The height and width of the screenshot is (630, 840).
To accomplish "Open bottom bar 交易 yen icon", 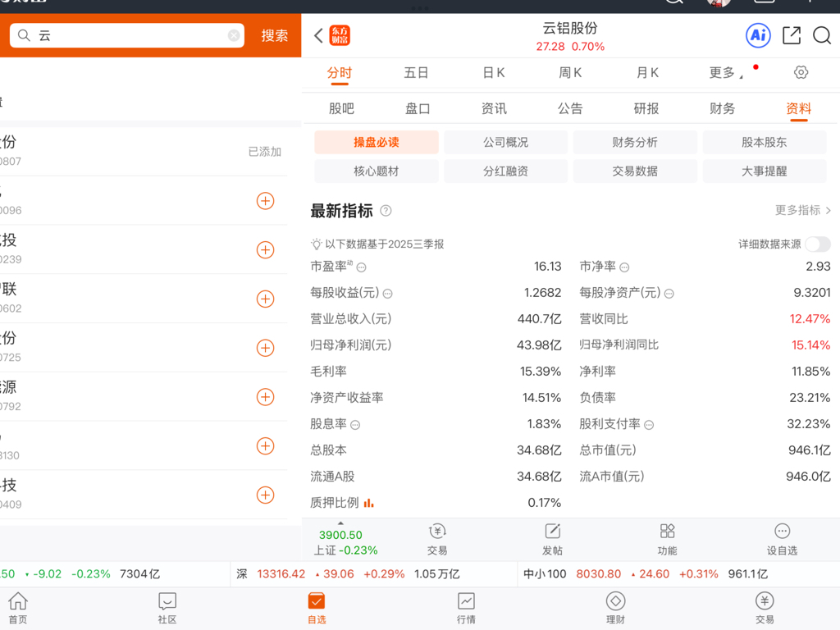I will tap(765, 608).
